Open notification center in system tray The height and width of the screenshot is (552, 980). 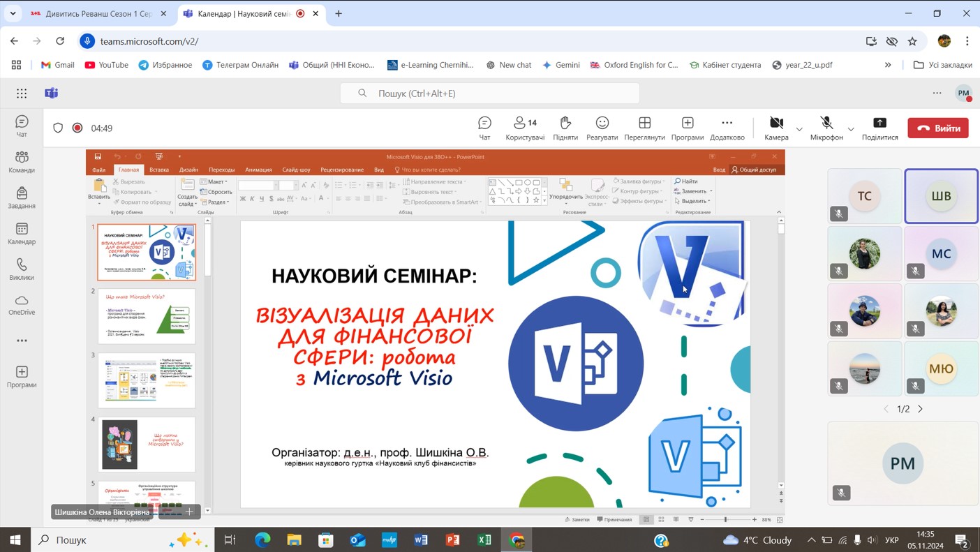(962, 539)
